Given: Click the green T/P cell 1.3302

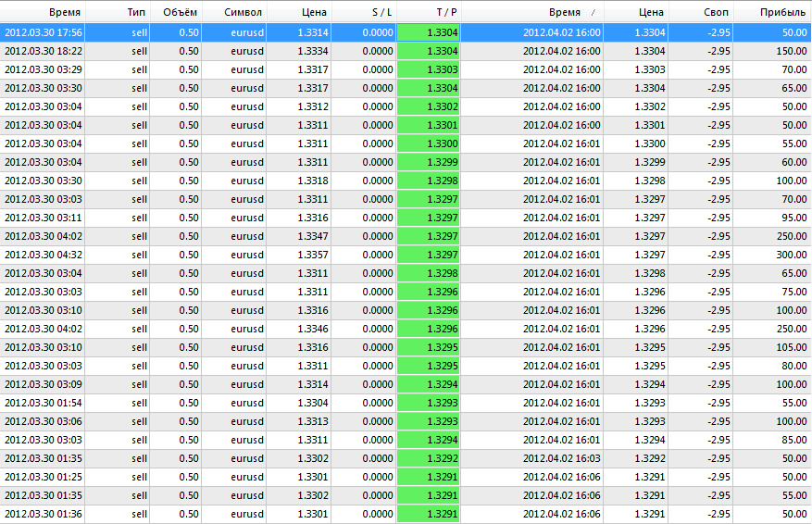Looking at the screenshot, I should click(x=429, y=106).
